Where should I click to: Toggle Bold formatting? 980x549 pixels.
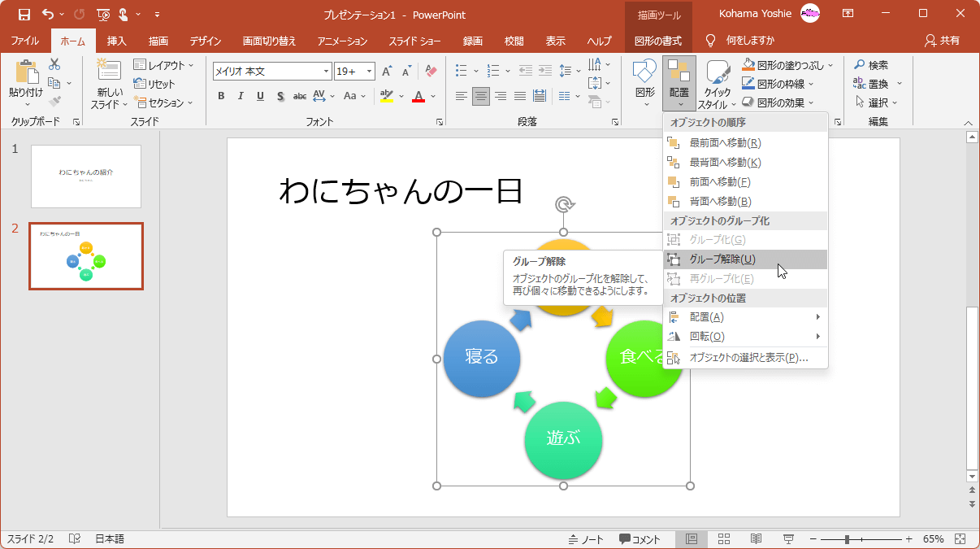[x=221, y=96]
